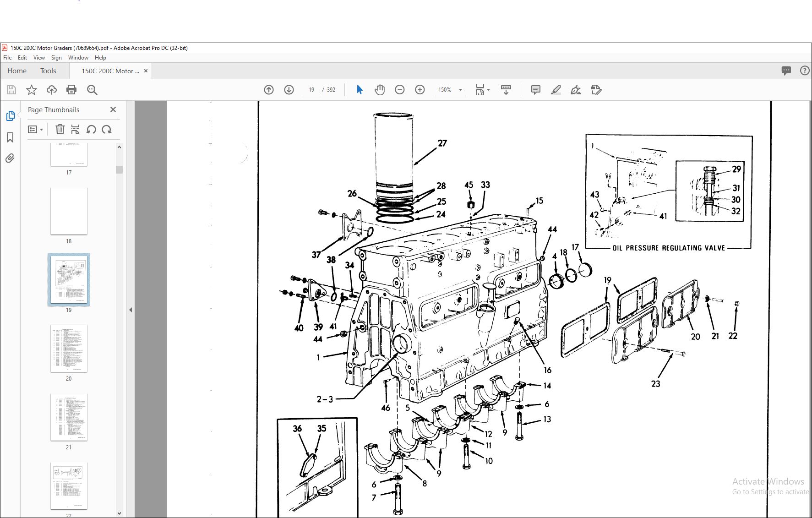812x518 pixels.
Task: Select page 20 thumbnail
Action: tap(69, 348)
